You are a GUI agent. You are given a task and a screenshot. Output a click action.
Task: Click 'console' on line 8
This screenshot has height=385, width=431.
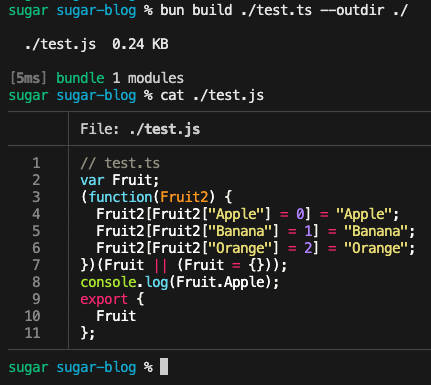click(108, 282)
